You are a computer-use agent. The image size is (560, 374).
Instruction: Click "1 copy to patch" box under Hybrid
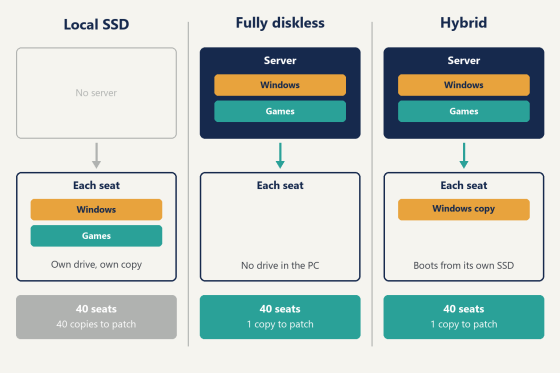pos(464,317)
